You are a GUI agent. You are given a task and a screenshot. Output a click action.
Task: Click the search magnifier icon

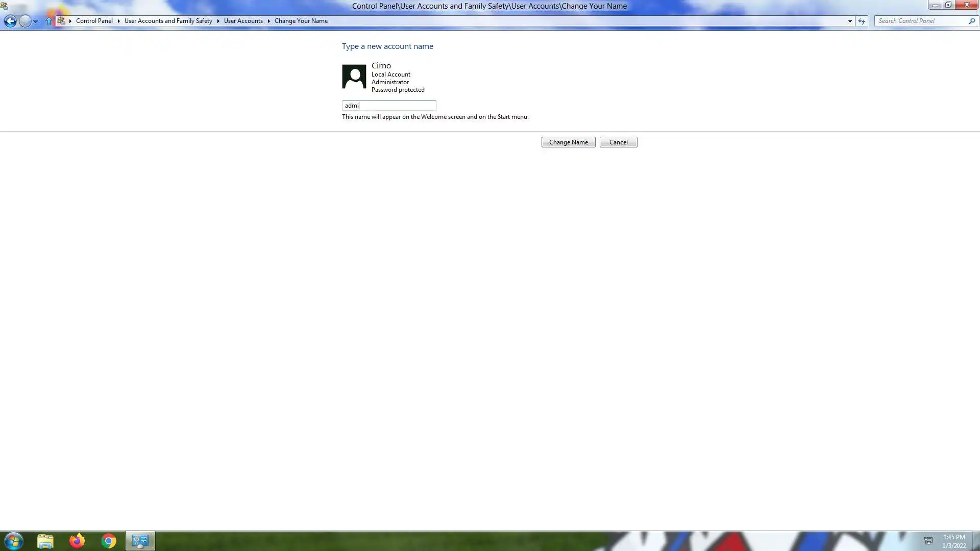[971, 21]
